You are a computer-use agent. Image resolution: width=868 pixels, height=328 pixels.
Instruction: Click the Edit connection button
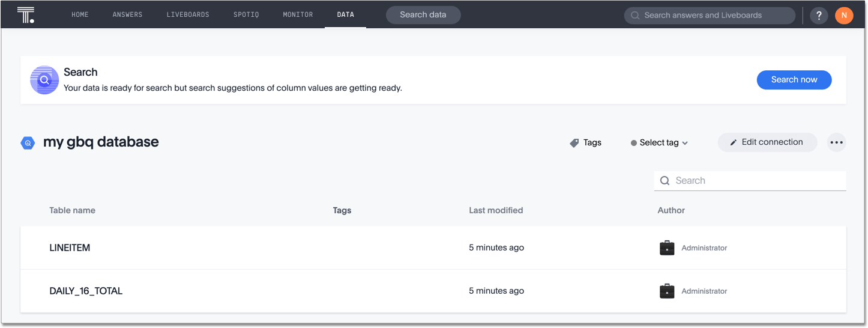click(x=767, y=142)
